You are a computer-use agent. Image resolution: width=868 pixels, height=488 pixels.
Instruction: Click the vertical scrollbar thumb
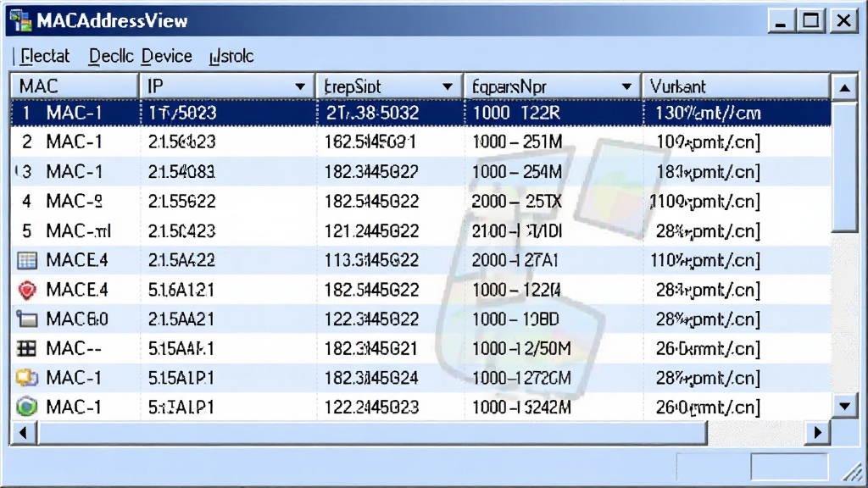(845, 166)
